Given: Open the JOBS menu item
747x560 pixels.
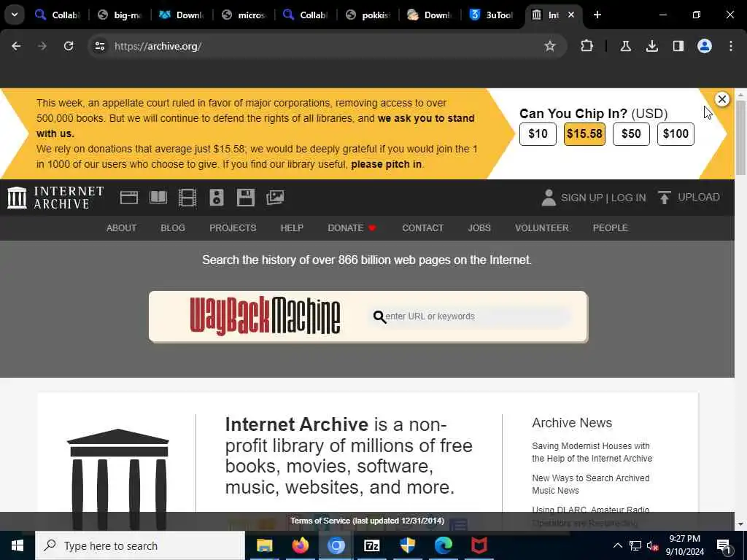Looking at the screenshot, I should (479, 228).
